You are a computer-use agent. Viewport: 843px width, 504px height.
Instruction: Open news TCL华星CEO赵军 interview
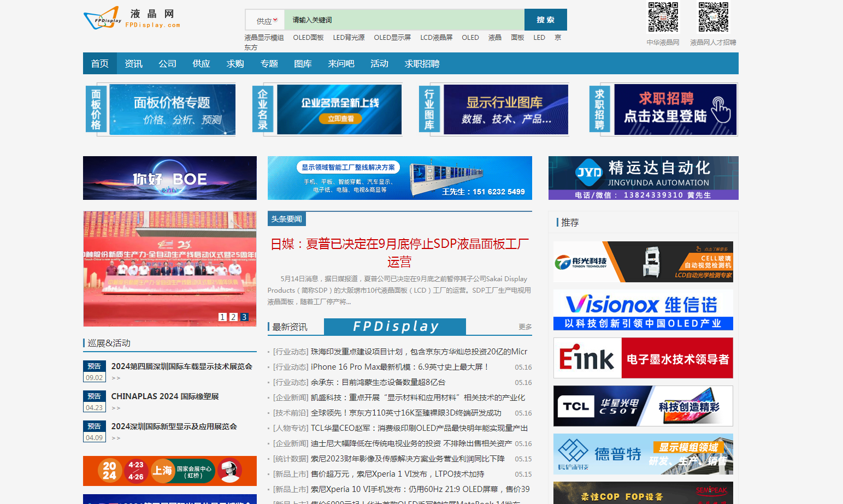tap(419, 428)
